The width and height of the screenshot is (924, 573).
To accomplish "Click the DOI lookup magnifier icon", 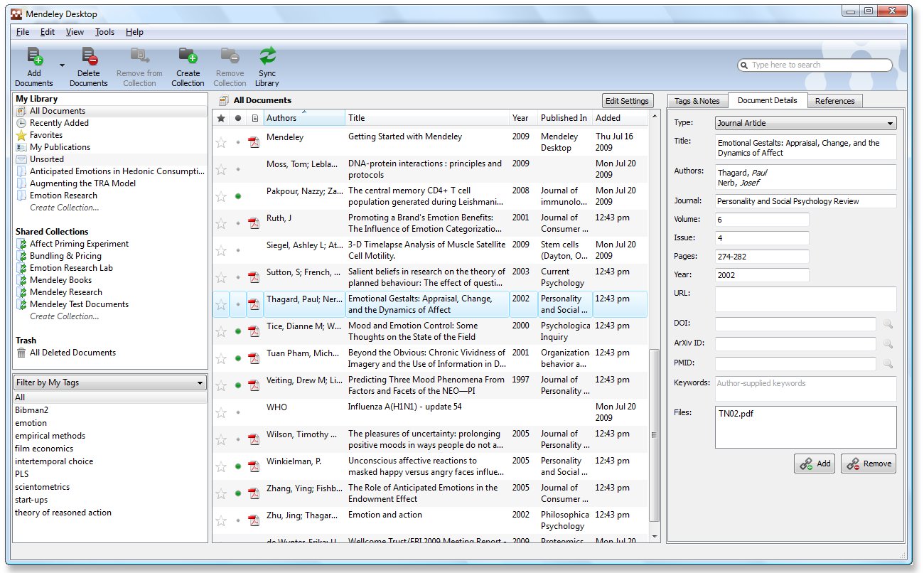I will point(887,325).
